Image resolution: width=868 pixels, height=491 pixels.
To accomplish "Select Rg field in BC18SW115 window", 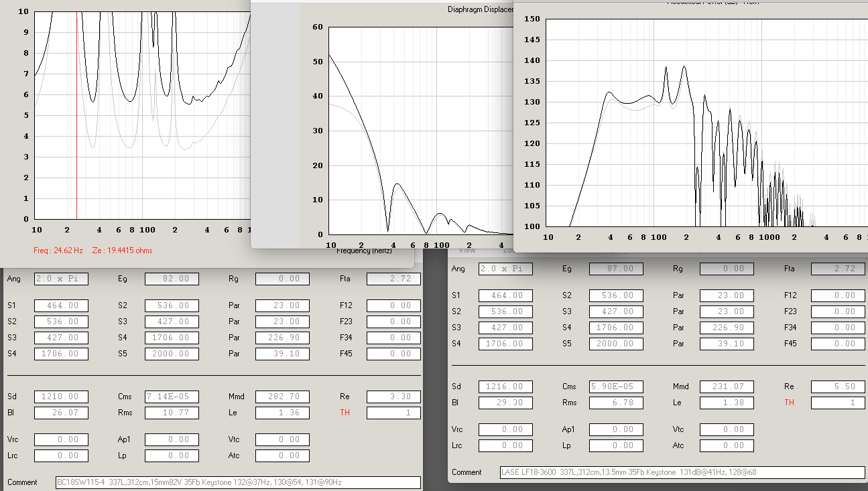I will pyautogui.click(x=282, y=279).
